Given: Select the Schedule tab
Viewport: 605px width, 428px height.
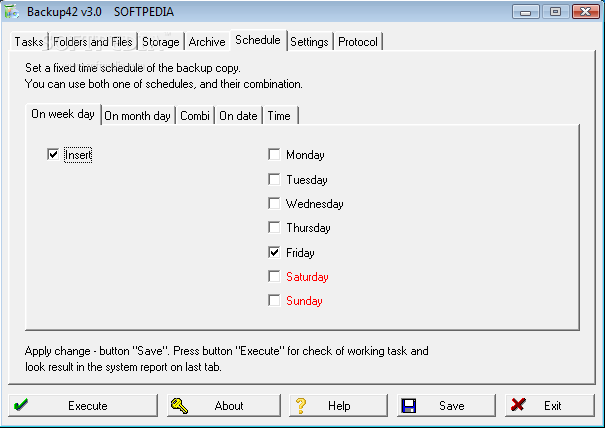Looking at the screenshot, I should click(258, 40).
